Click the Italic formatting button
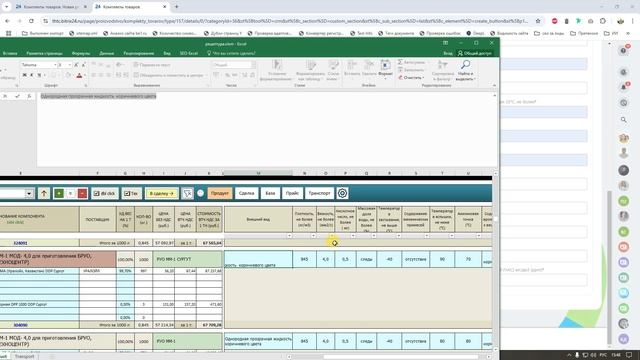Viewport: 640px width, 360px height. pyautogui.click(x=32, y=75)
